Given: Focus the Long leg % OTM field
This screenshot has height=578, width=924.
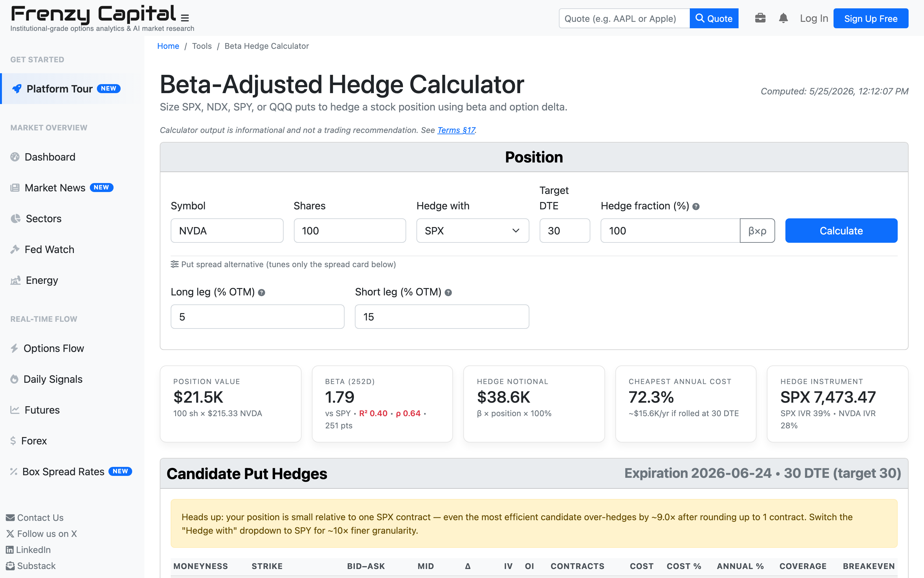Looking at the screenshot, I should coord(257,317).
